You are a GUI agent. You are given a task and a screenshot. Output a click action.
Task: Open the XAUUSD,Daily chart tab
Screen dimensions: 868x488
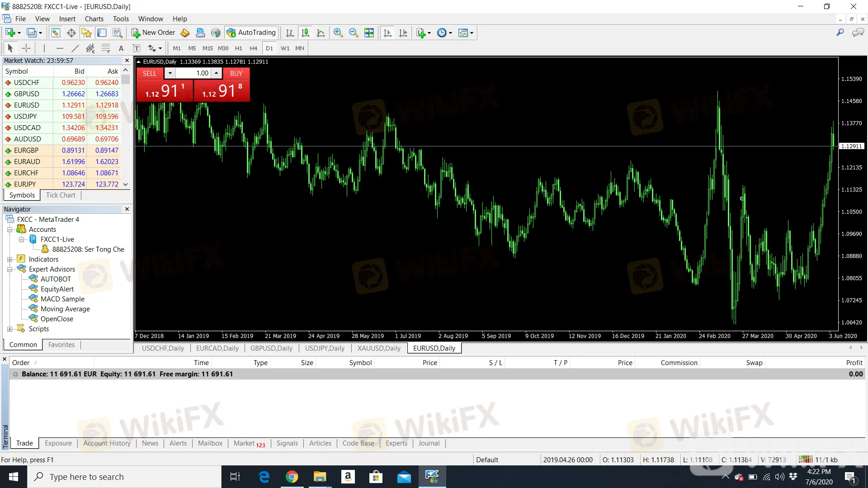(378, 348)
